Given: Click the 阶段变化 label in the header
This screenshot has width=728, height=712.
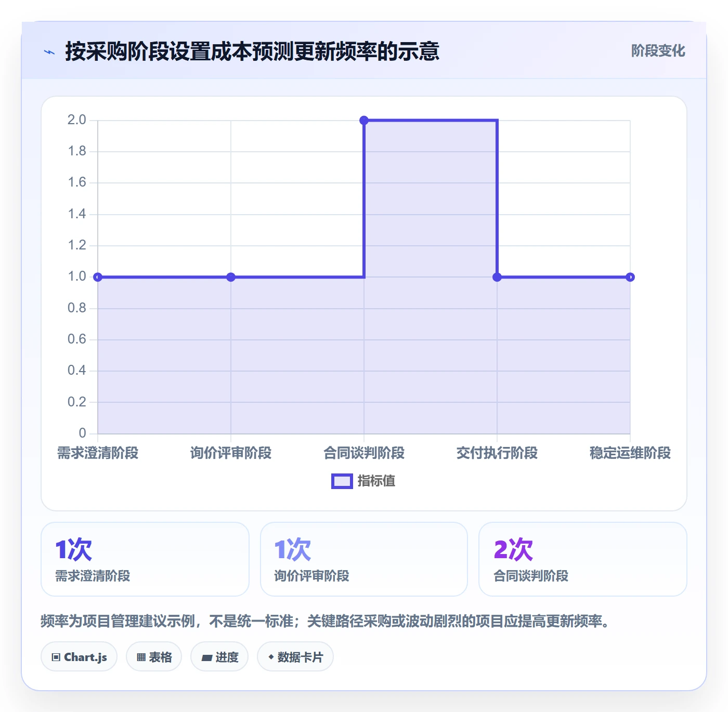Looking at the screenshot, I should 658,51.
